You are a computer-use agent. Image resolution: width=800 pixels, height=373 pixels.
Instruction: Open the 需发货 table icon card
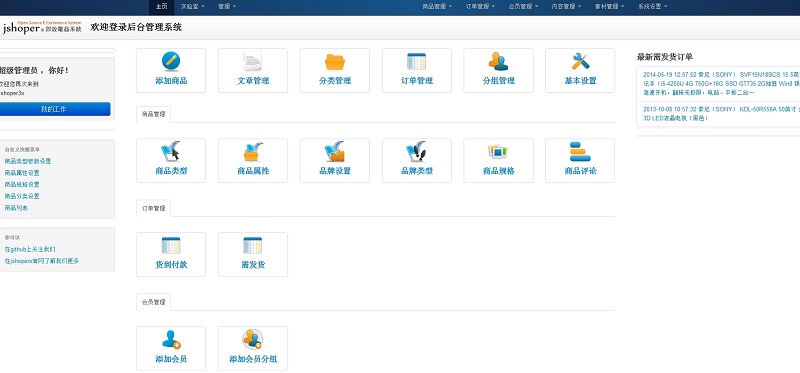click(x=253, y=255)
